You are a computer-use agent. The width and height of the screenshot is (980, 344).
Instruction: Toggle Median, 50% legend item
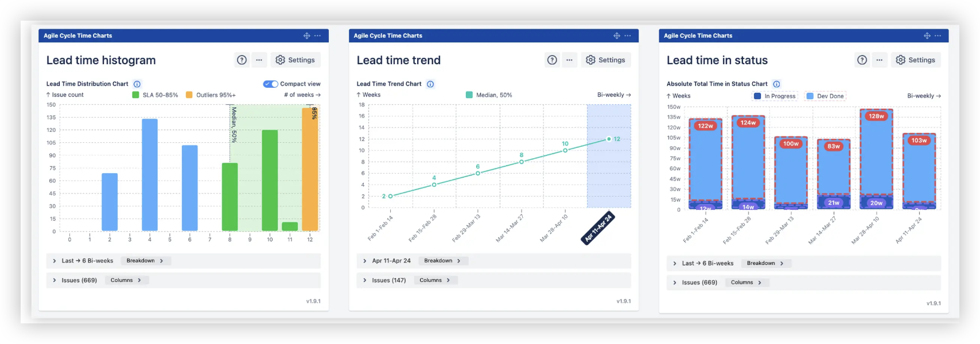click(489, 95)
